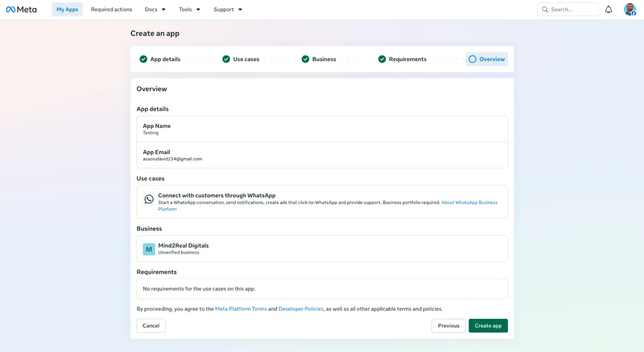Click the App Name value 'Testing'
This screenshot has height=352, width=644.
150,133
